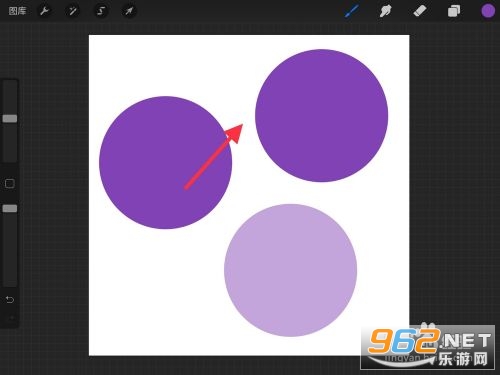Activate the Selection tool
The height and width of the screenshot is (375, 500).
101,11
